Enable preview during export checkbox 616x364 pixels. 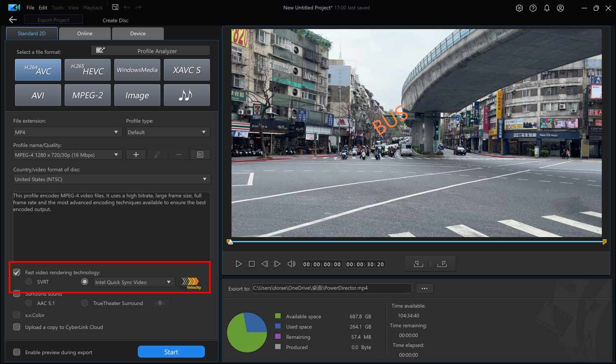pos(17,352)
